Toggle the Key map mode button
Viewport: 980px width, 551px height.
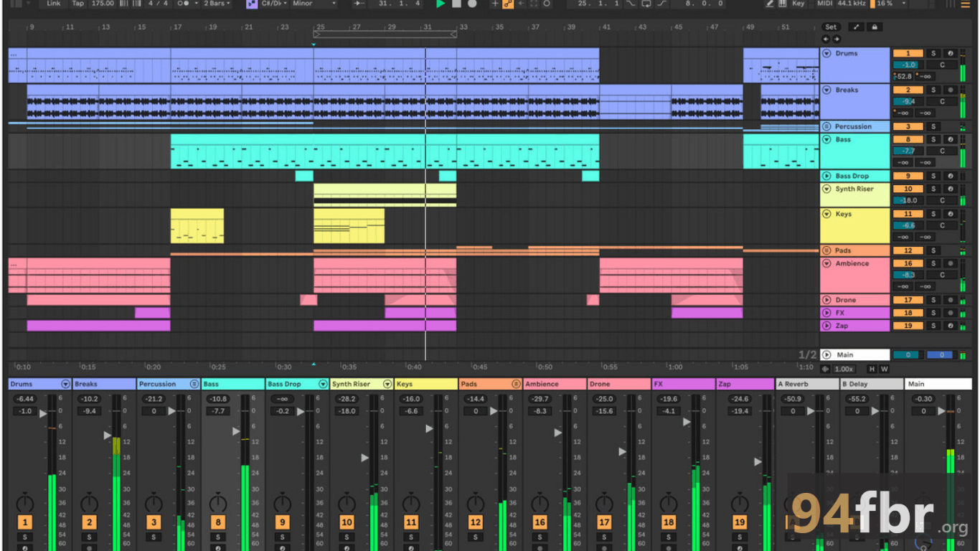[x=798, y=4]
